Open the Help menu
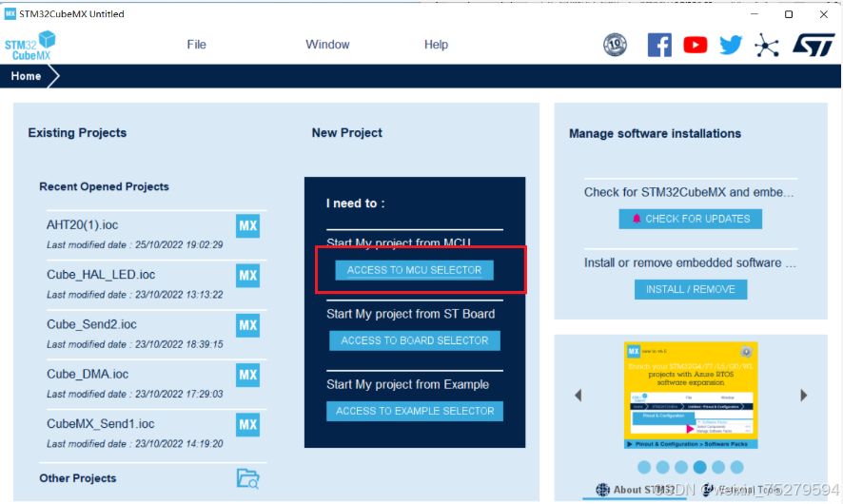The width and height of the screenshot is (843, 504). (x=436, y=45)
